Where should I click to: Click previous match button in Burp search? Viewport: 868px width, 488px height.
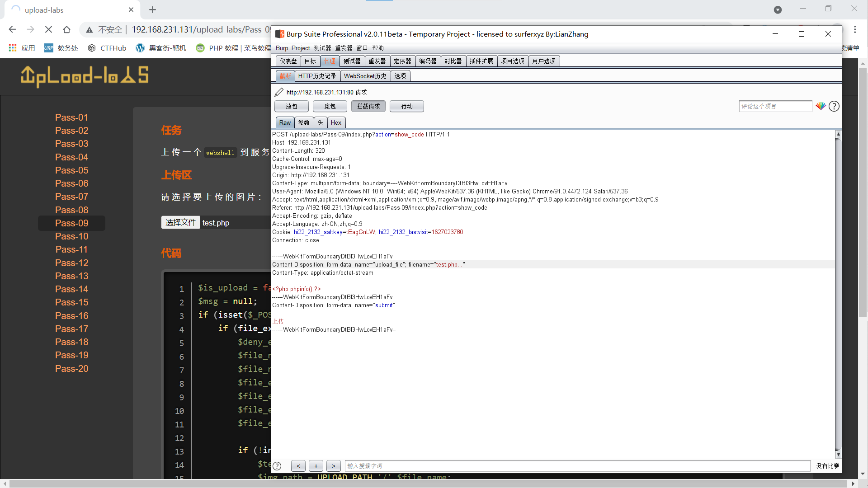(x=298, y=466)
